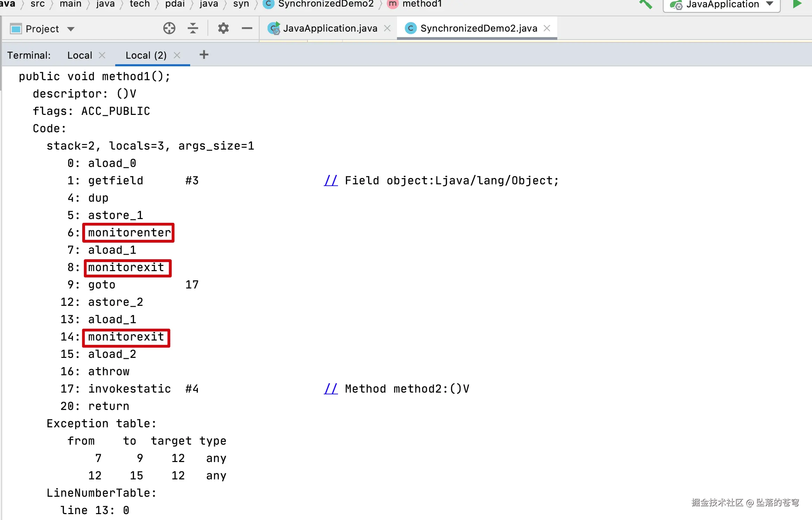Click the Select Opened File target icon
This screenshot has width=812, height=520.
pos(169,28)
